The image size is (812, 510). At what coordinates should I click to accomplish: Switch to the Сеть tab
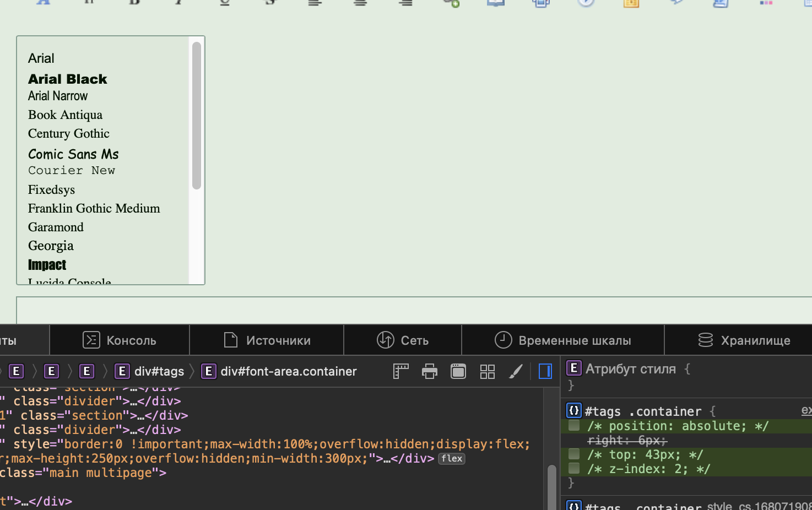click(403, 340)
